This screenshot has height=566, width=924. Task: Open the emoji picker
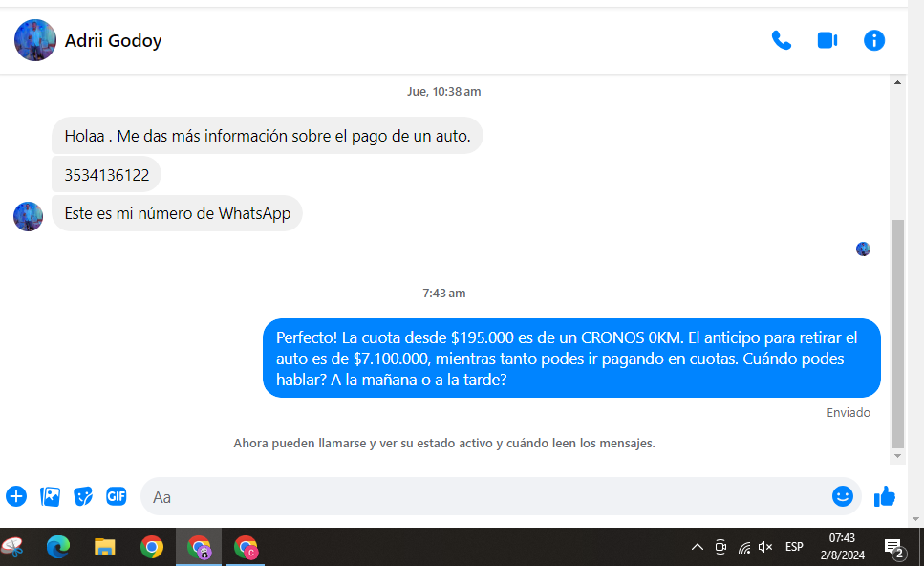click(842, 496)
